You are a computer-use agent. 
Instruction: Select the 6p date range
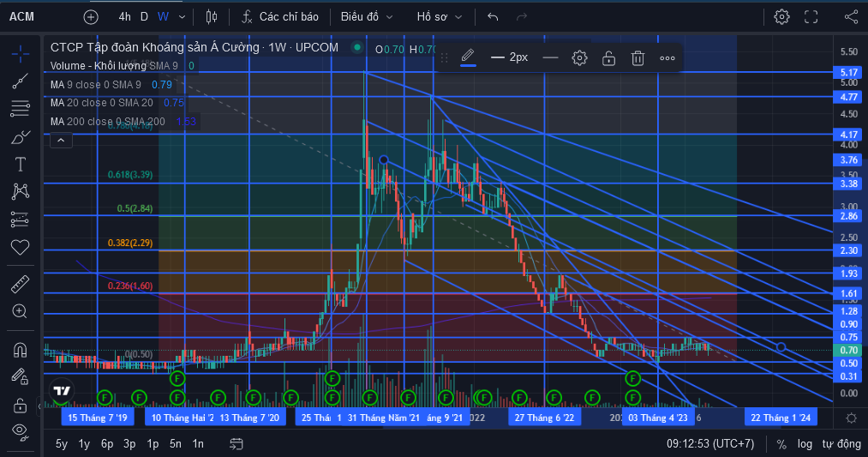[x=107, y=443]
